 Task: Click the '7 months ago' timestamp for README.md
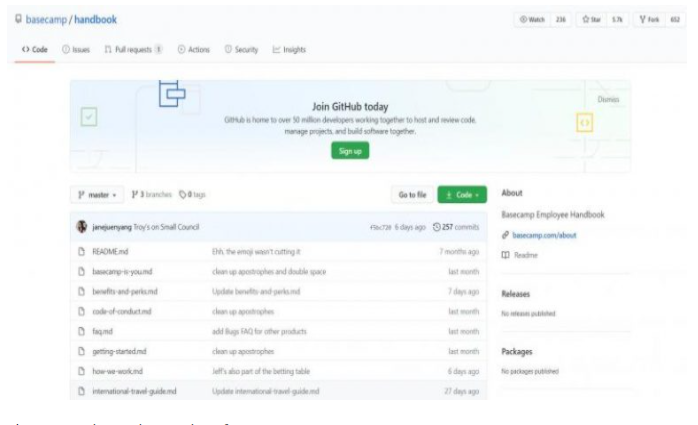pyautogui.click(x=459, y=251)
